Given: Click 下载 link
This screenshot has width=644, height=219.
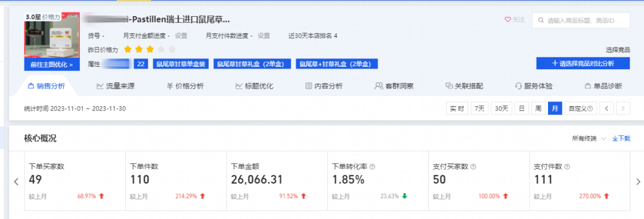Looking at the screenshot, I should pyautogui.click(x=621, y=139).
